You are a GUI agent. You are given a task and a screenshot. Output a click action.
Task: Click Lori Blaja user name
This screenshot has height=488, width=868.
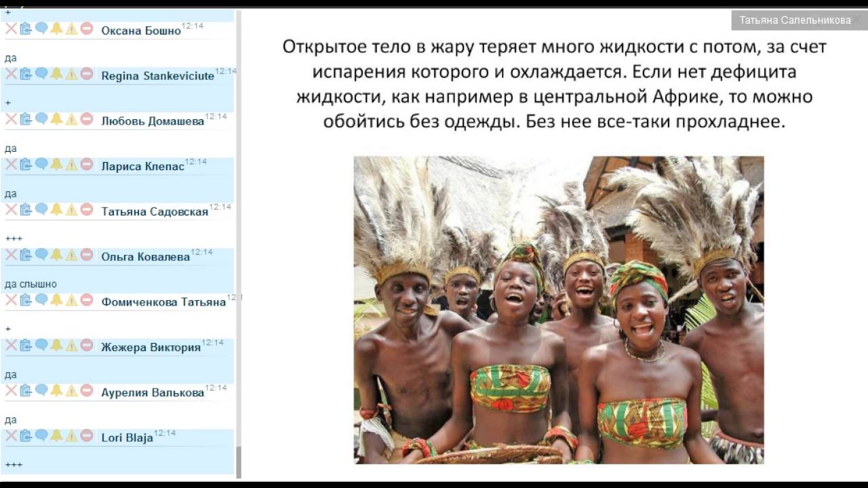click(127, 438)
